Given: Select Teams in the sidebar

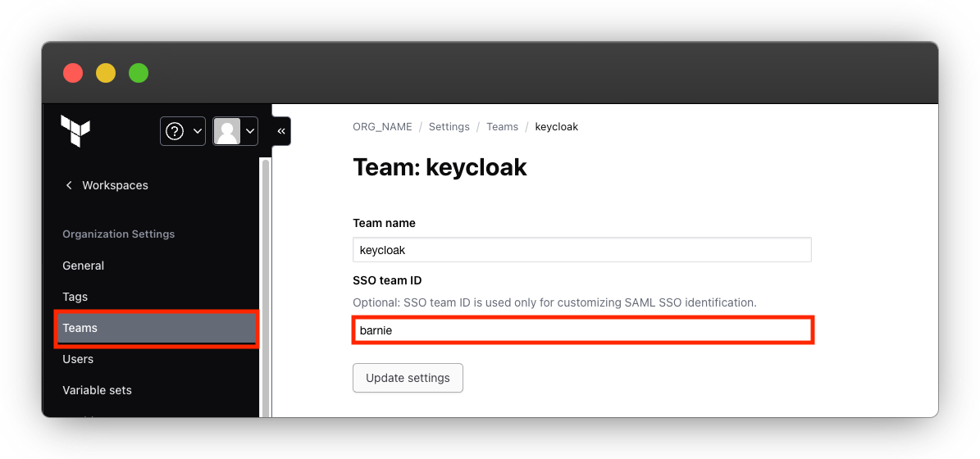Looking at the screenshot, I should [x=157, y=328].
